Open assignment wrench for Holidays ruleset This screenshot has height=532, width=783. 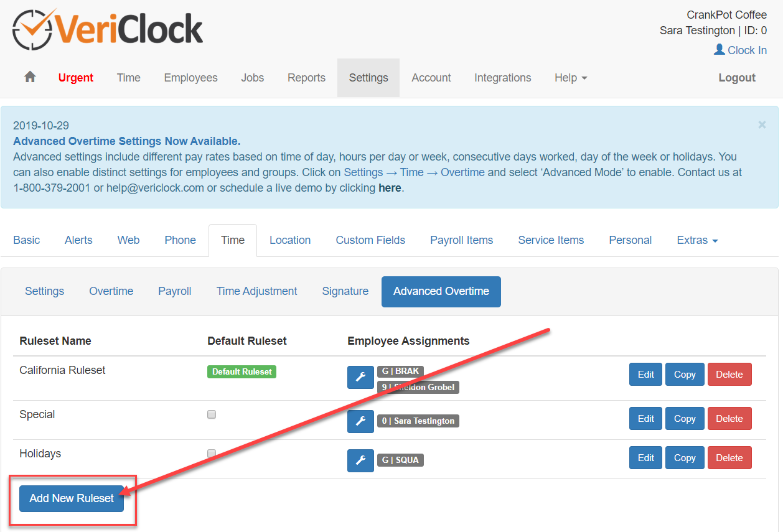[360, 460]
